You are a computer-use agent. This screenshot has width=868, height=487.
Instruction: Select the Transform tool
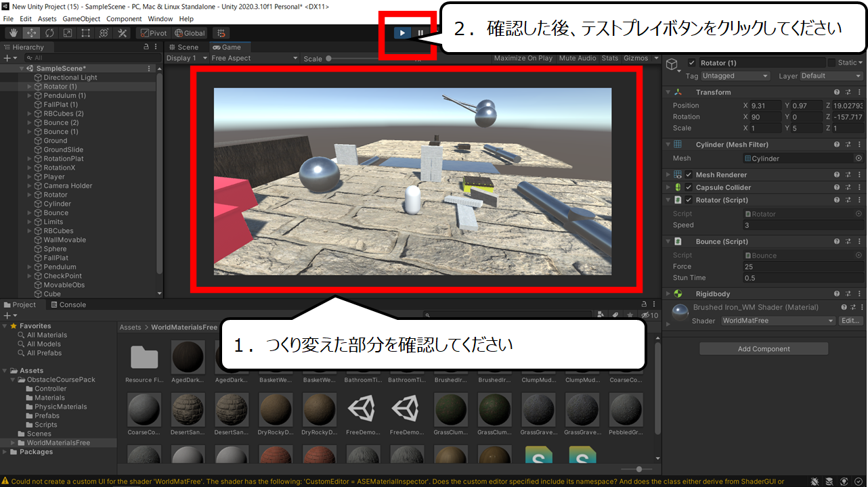tap(104, 32)
